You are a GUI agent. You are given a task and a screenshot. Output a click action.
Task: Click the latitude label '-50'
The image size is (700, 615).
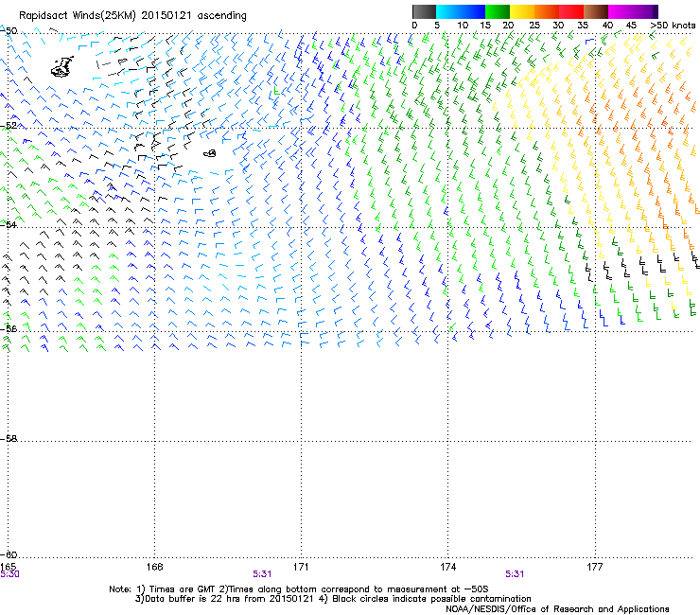pyautogui.click(x=9, y=31)
